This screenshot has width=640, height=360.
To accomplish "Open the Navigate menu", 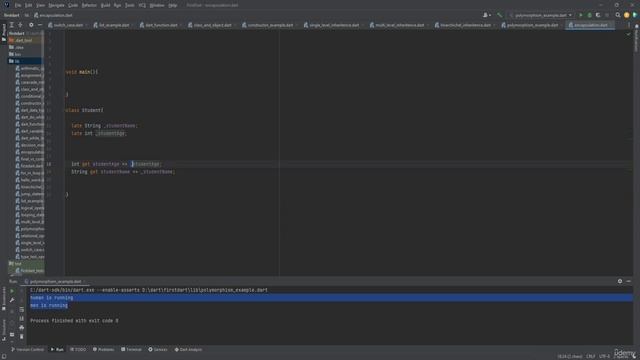I will [x=56, y=5].
